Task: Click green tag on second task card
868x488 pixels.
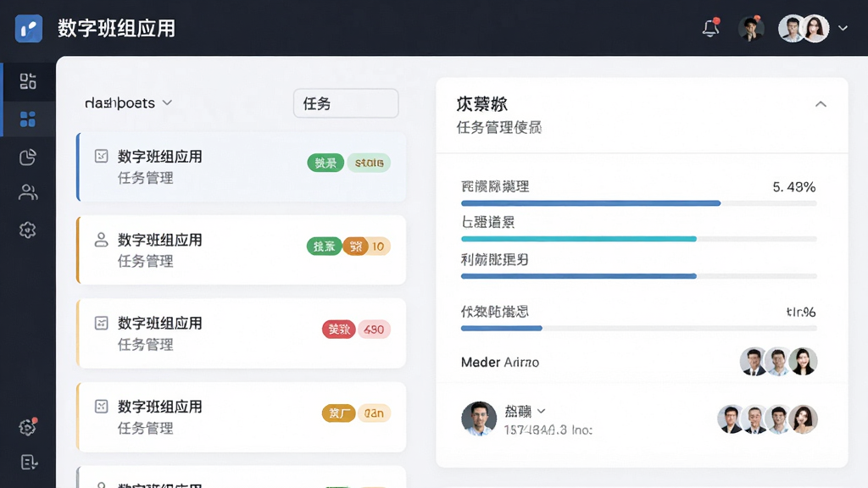Action: tap(325, 247)
